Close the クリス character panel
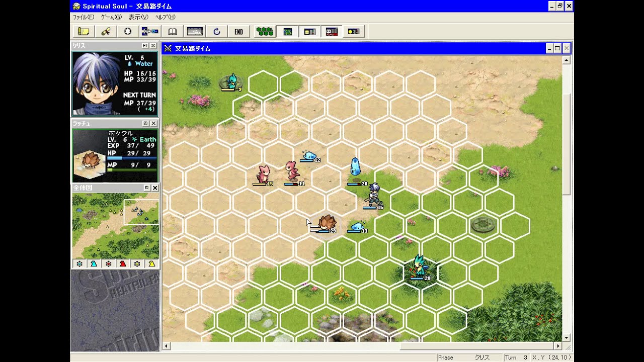The height and width of the screenshot is (362, 644). [153, 46]
